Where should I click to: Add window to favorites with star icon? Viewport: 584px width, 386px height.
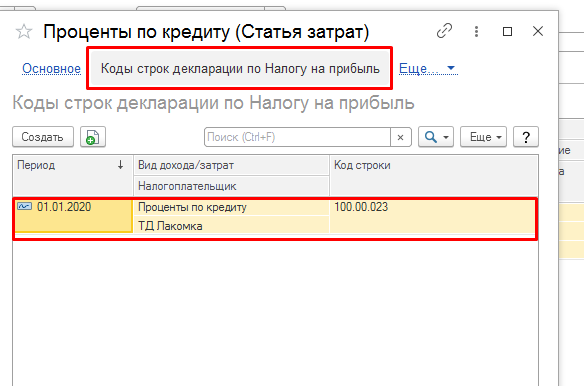coord(24,32)
